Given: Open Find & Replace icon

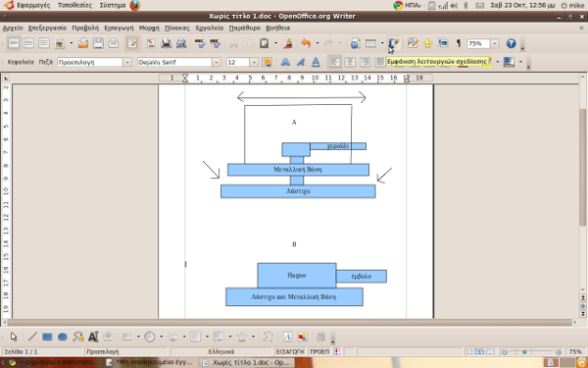Looking at the screenshot, I should [413, 43].
